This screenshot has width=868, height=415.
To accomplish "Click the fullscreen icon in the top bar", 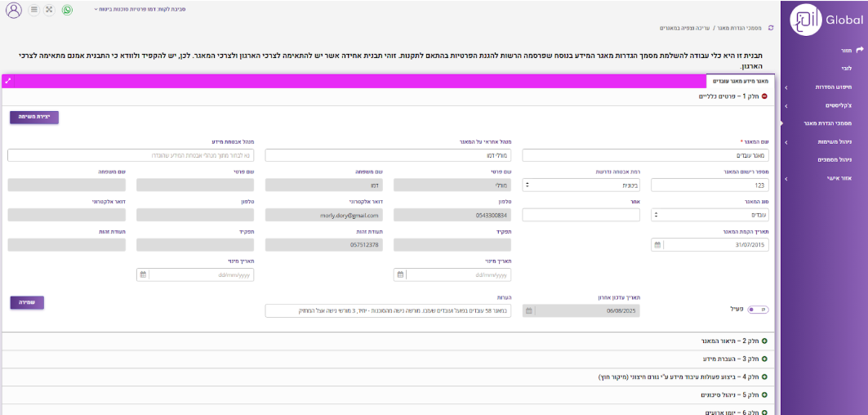I will pos(50,11).
